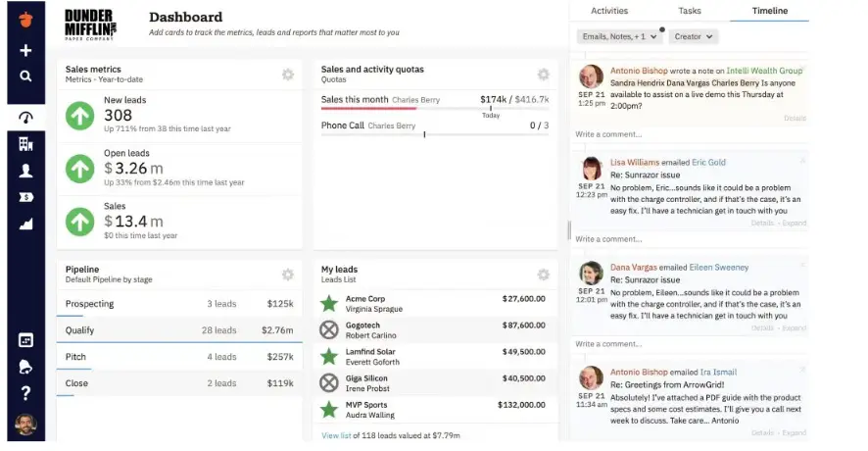This screenshot has width=868, height=451.
Task: Click New leads green up arrow
Action: 80,116
